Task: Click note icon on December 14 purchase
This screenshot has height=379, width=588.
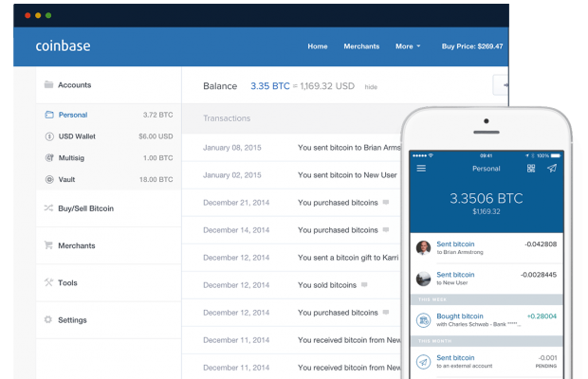Action: [386, 229]
